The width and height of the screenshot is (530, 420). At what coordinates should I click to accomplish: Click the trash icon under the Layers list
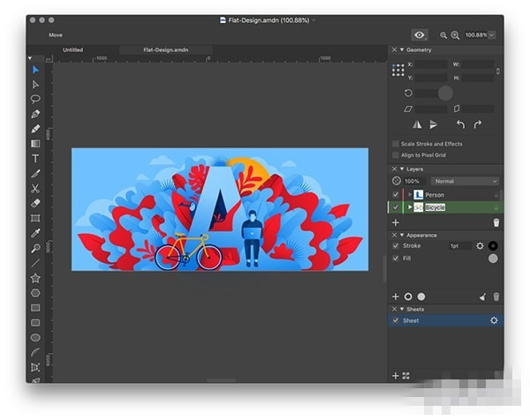click(496, 223)
